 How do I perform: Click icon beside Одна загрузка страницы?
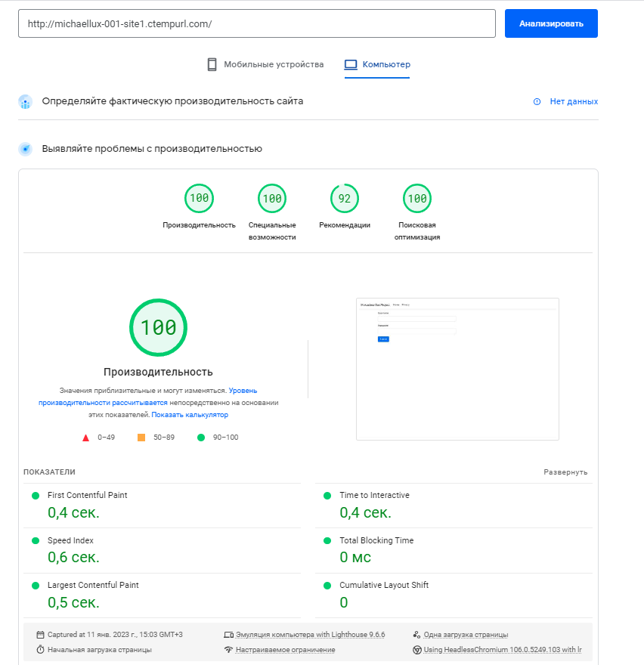[416, 635]
